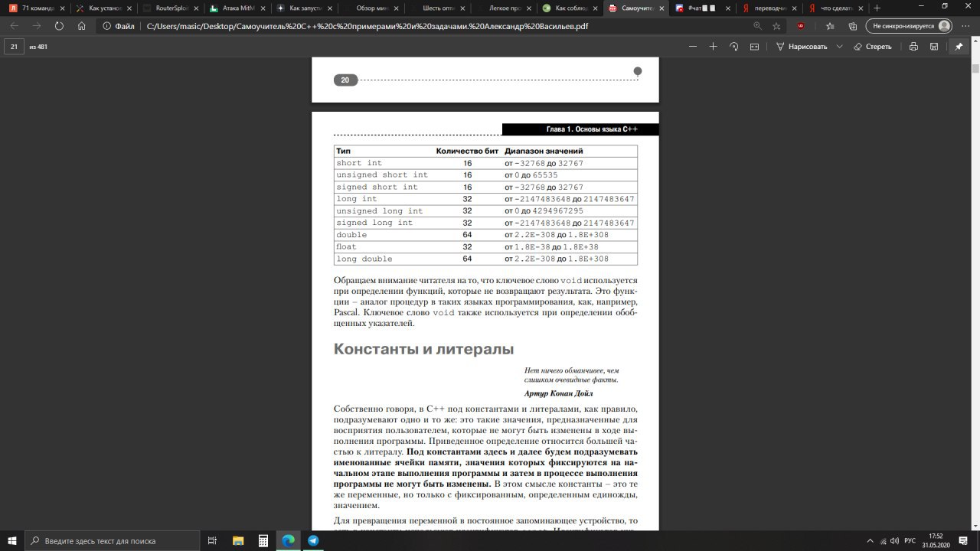
Task: Click the URL in the address bar
Action: 367,25
